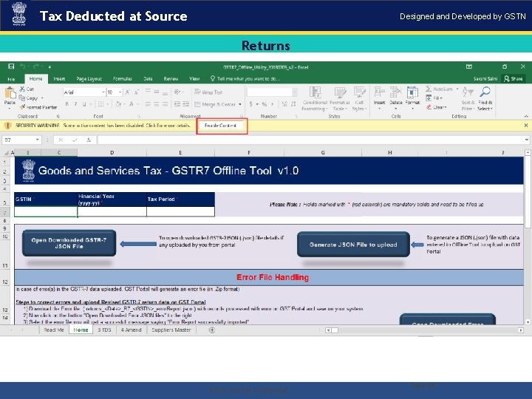532x399 pixels.
Task: Click the Tell me what you want search box
Action: coord(245,79)
